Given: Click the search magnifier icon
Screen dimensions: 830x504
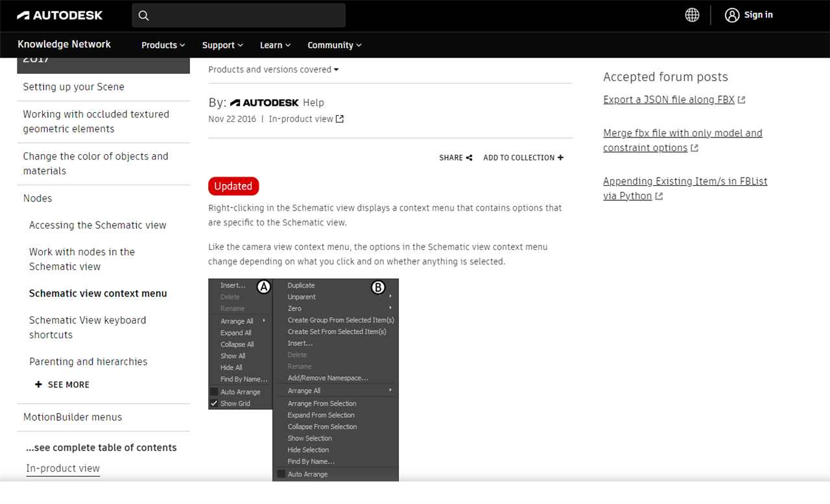Looking at the screenshot, I should (x=144, y=16).
